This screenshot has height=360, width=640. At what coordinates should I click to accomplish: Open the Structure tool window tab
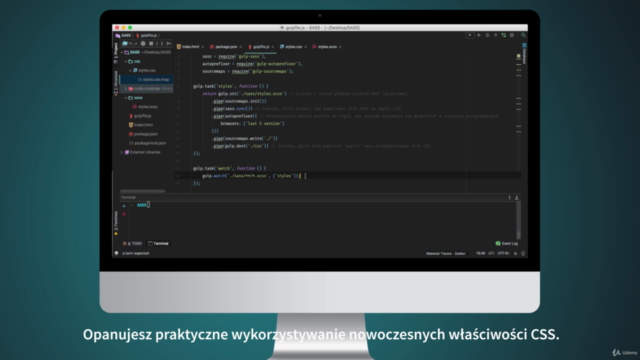click(116, 83)
